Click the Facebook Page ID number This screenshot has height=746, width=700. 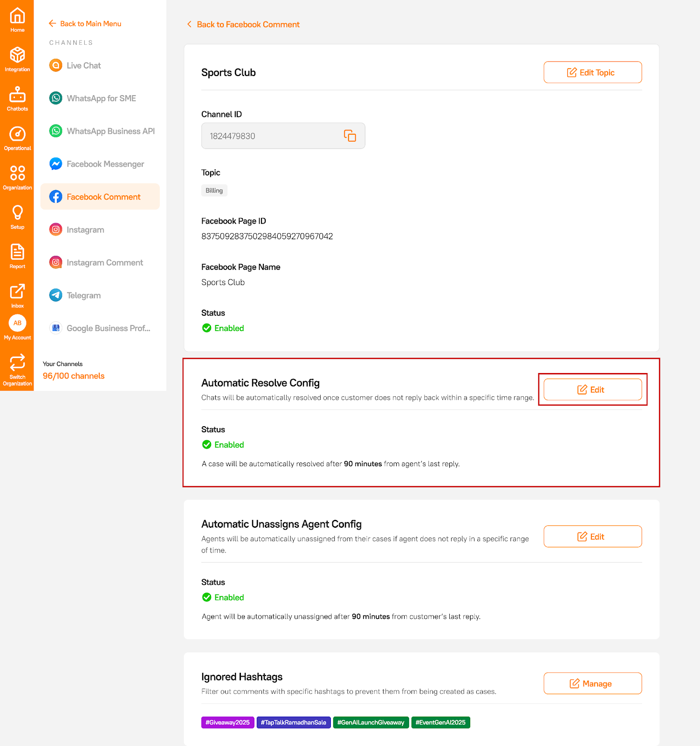point(267,236)
